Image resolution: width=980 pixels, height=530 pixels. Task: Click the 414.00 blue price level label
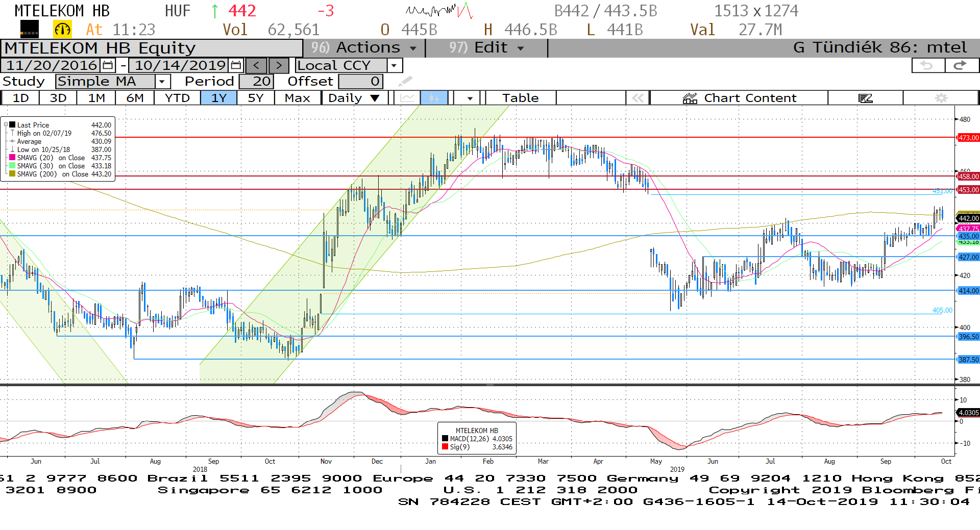pos(968,291)
